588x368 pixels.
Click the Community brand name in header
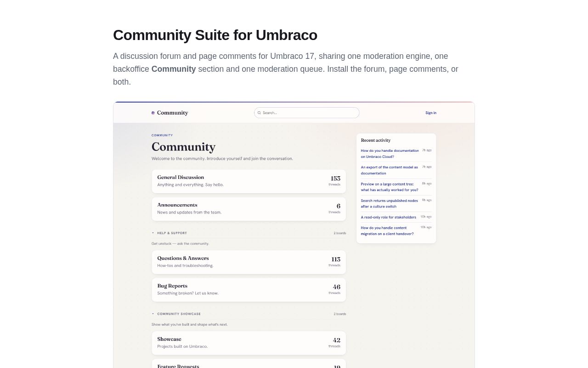[172, 113]
